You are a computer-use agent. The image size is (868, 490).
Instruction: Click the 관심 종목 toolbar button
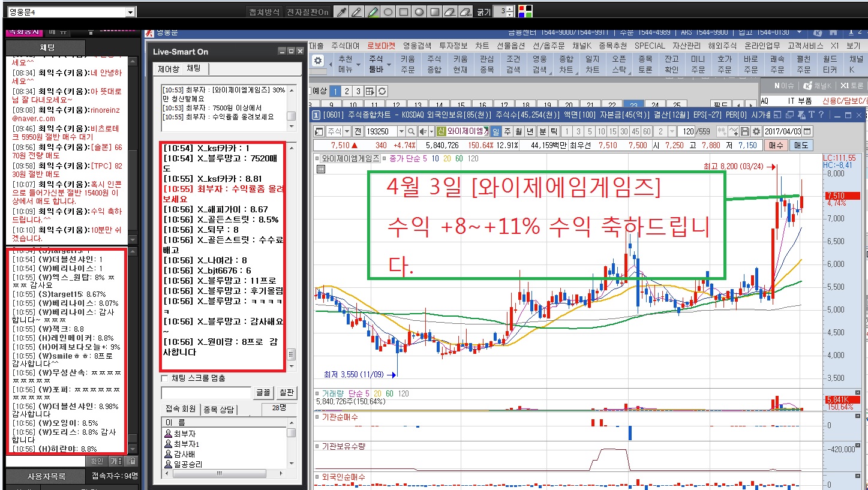pyautogui.click(x=486, y=64)
